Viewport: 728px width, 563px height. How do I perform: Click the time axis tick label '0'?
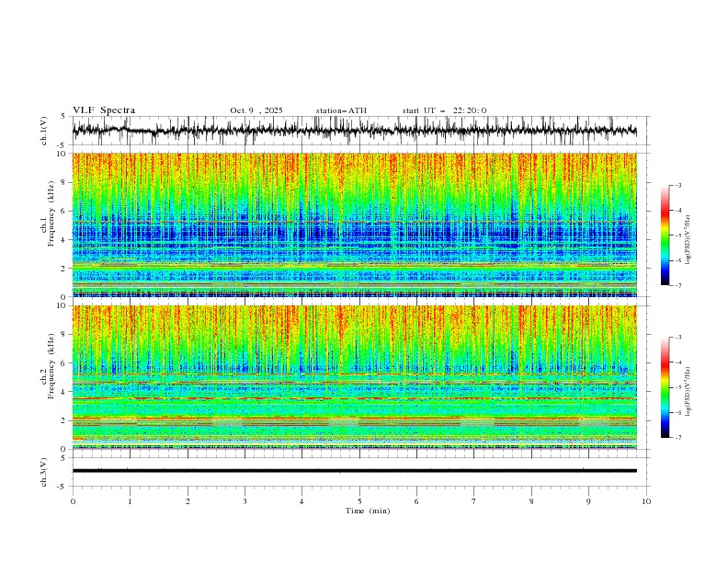click(73, 501)
